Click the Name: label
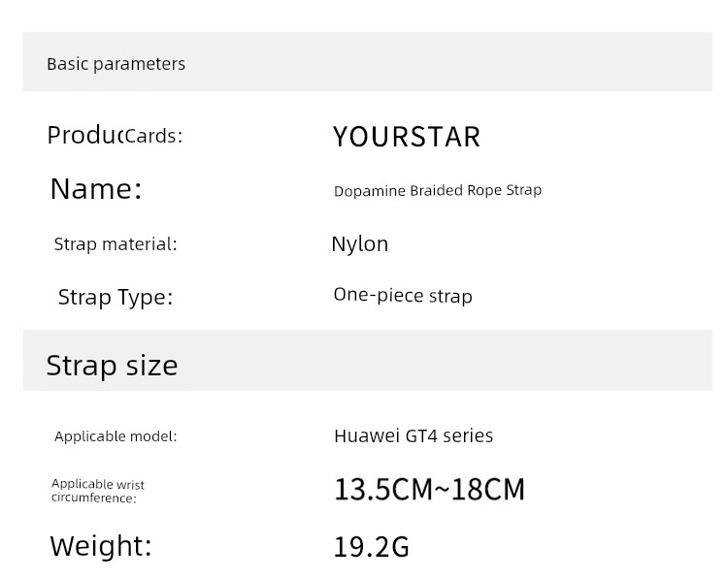The height and width of the screenshot is (579, 728). [95, 189]
